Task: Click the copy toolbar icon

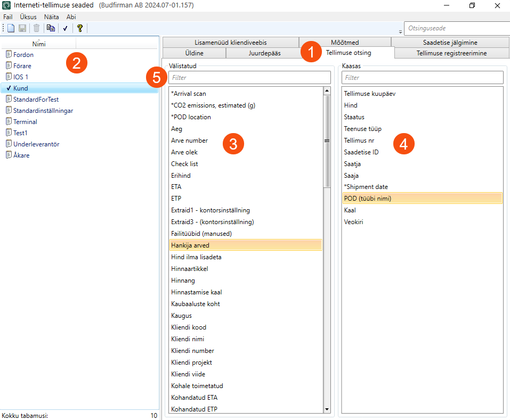Action: click(51, 28)
